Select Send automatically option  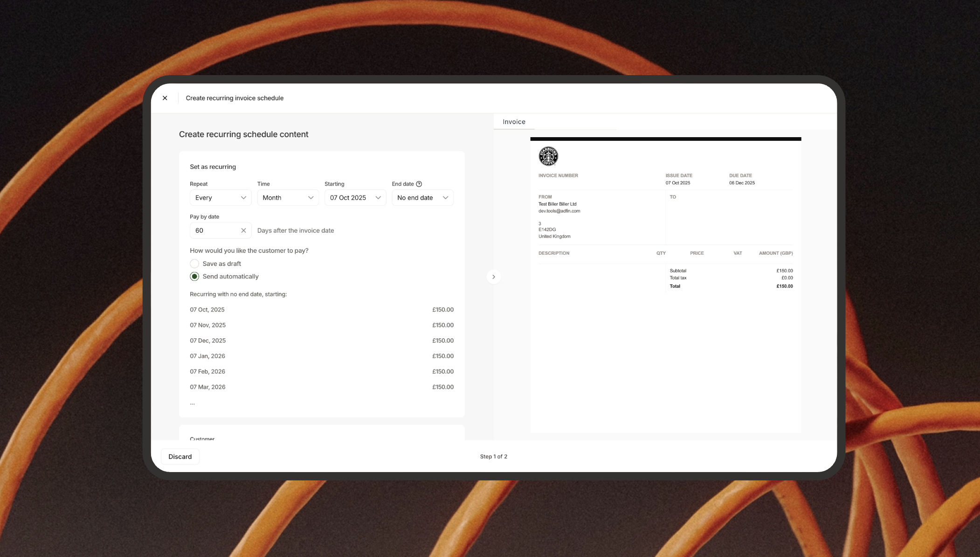pyautogui.click(x=194, y=277)
